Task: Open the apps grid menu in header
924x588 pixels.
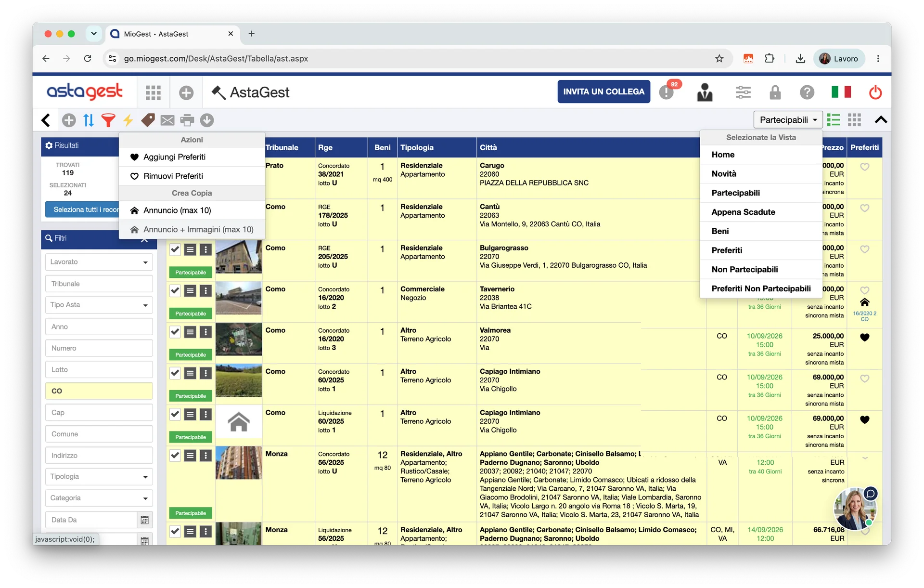Action: coord(153,92)
